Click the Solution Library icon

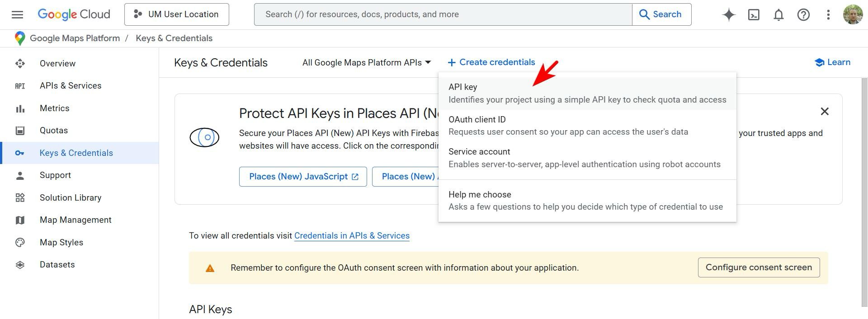tap(20, 198)
